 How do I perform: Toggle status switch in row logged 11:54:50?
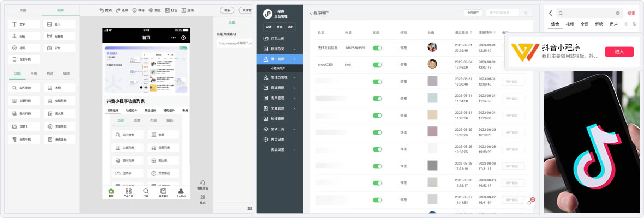pyautogui.click(x=377, y=99)
